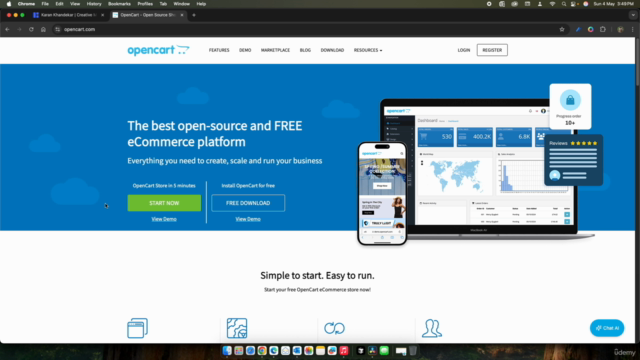The width and height of the screenshot is (640, 360).
Task: Open Google Chrome from the dock
Action: [x=262, y=351]
